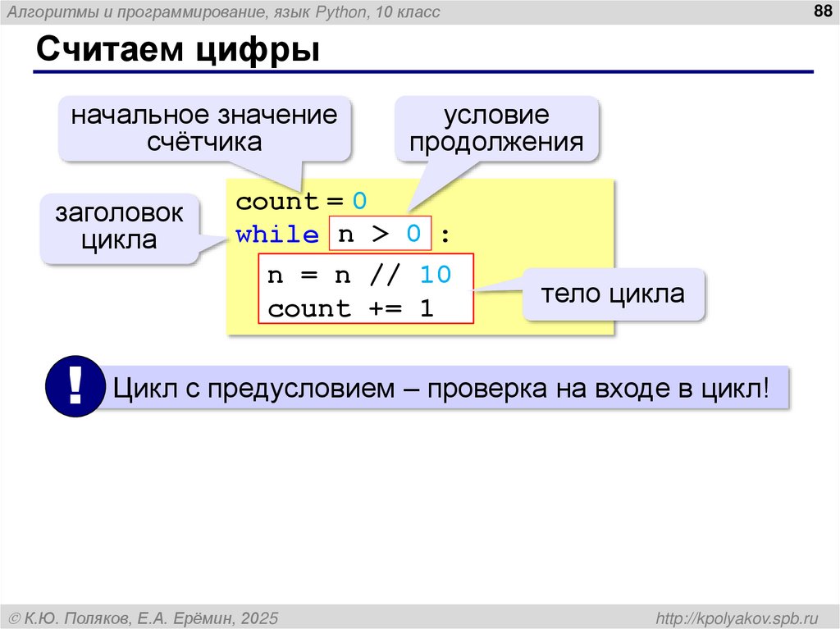The width and height of the screenshot is (840, 629).
Task: Select the 'while' keyword in the code
Action: tap(275, 234)
